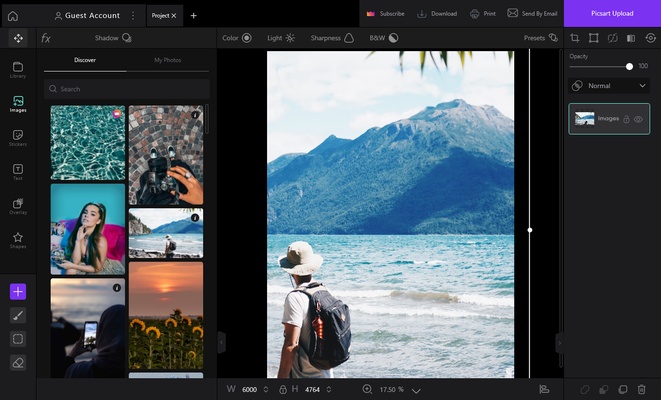Image resolution: width=661 pixels, height=400 pixels.
Task: Open the zoom level dropdown
Action: (x=416, y=391)
